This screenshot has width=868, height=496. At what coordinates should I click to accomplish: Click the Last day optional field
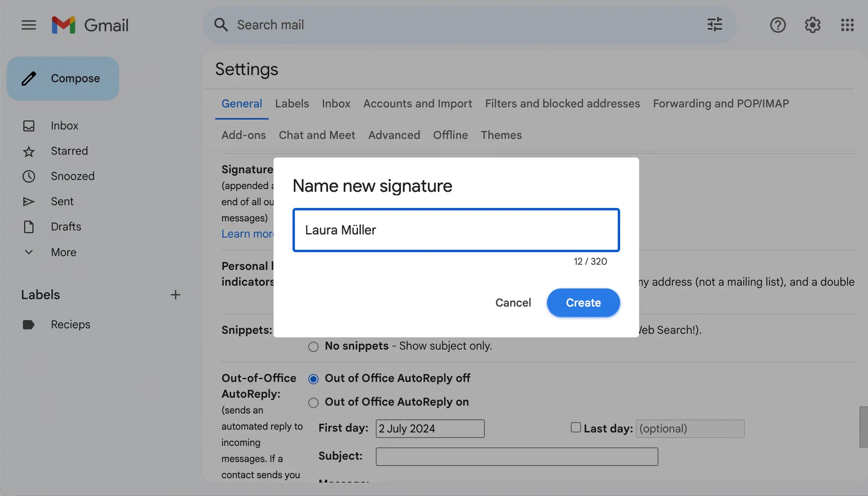pyautogui.click(x=690, y=429)
